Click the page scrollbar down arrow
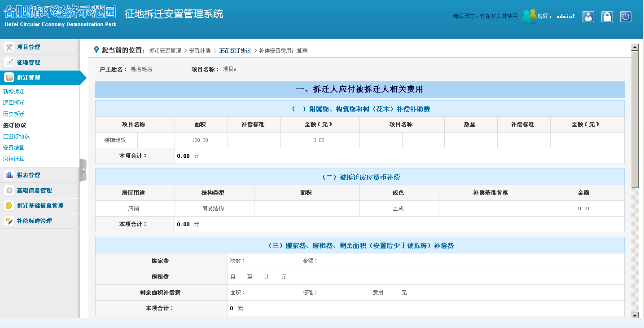This screenshot has height=328, width=644. 635,315
